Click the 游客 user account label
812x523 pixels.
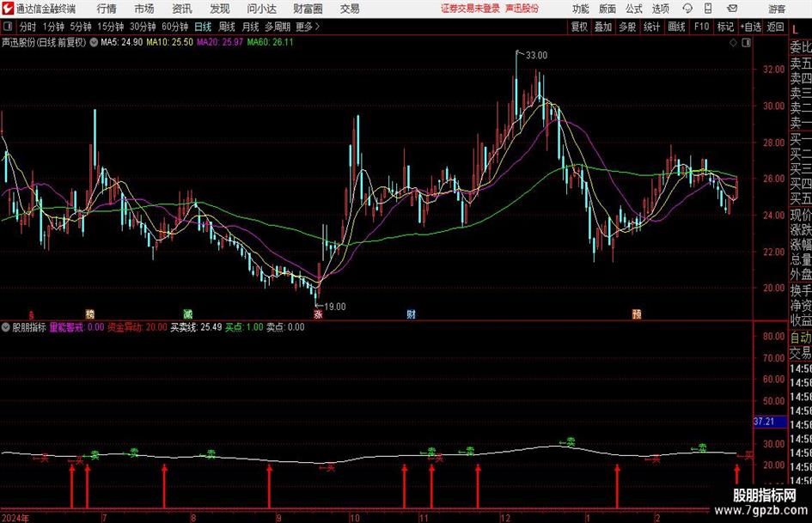click(777, 9)
